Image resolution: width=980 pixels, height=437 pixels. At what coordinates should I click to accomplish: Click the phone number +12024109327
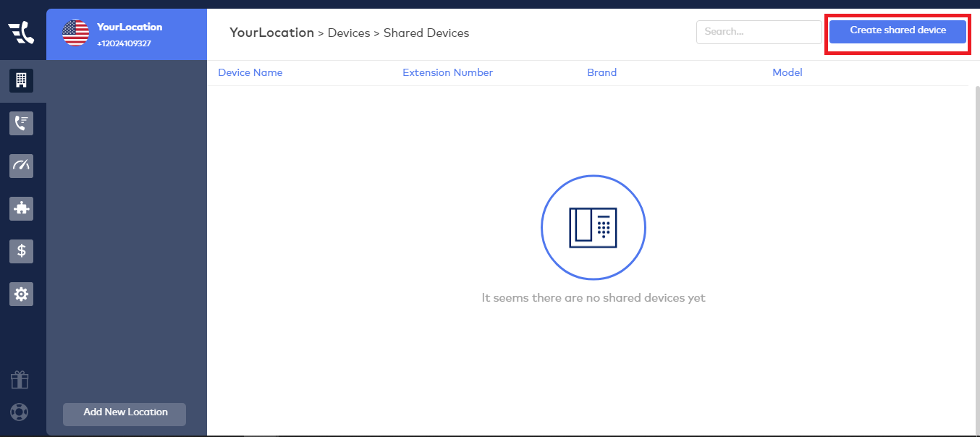tap(124, 43)
